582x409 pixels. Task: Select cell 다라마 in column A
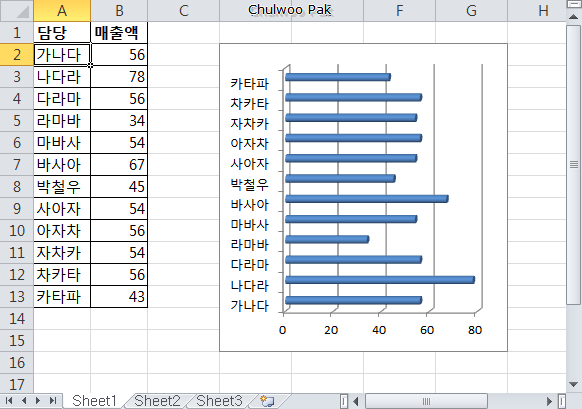pyautogui.click(x=62, y=98)
